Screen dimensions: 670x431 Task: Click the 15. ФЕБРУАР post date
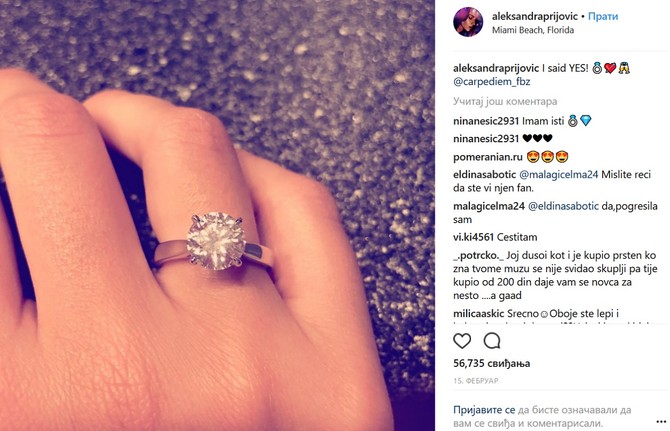476,381
